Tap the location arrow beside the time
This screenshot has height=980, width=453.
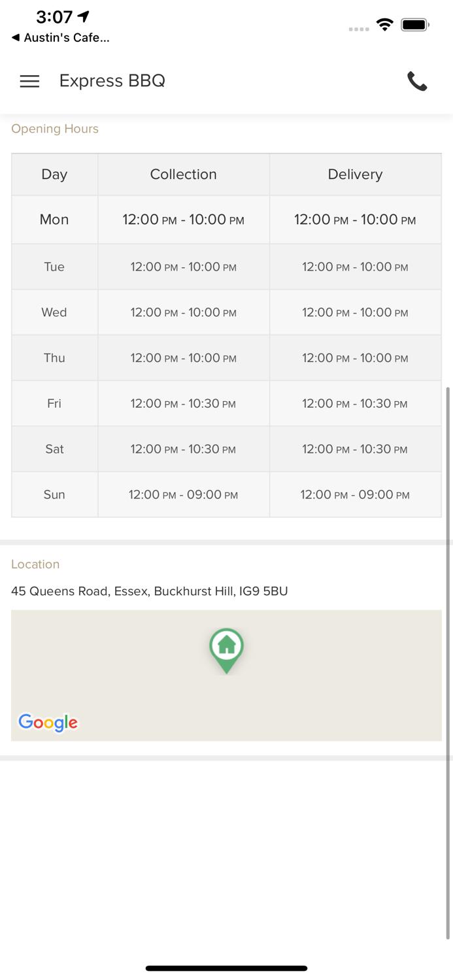pyautogui.click(x=84, y=16)
